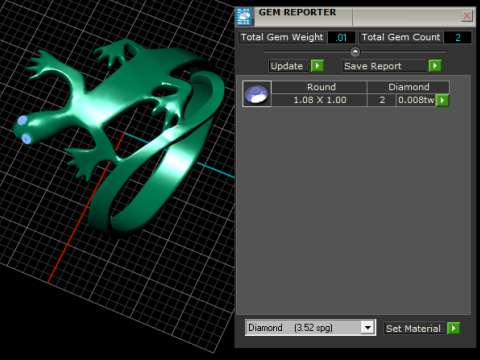Select the lower blue gem on the lizard head
The height and width of the screenshot is (360, 480).
(27, 138)
